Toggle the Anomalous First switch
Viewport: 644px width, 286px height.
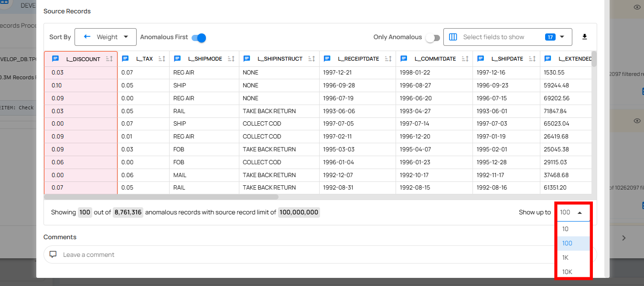(x=199, y=38)
